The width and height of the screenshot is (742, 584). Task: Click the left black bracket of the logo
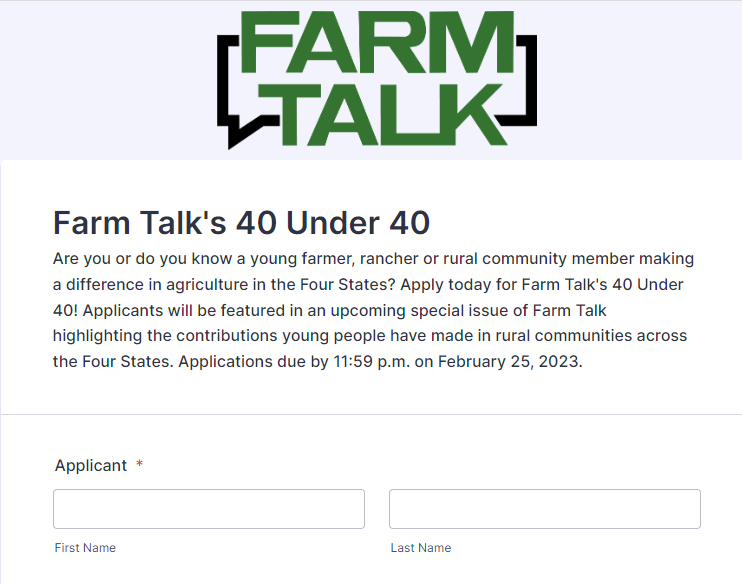click(228, 80)
